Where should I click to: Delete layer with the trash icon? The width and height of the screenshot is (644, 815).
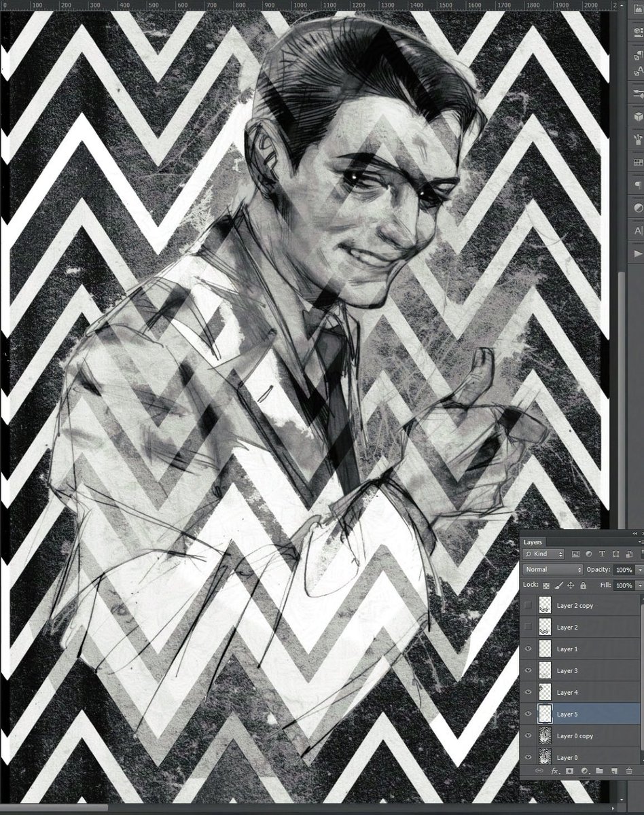629,771
